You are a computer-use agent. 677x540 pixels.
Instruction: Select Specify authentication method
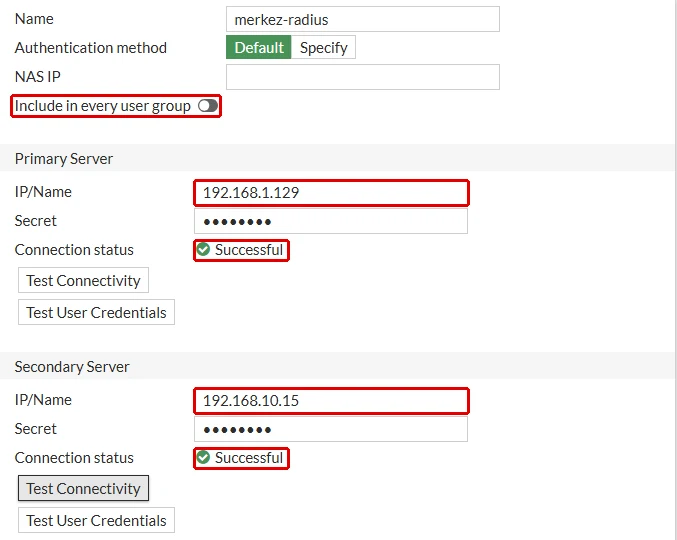323,47
